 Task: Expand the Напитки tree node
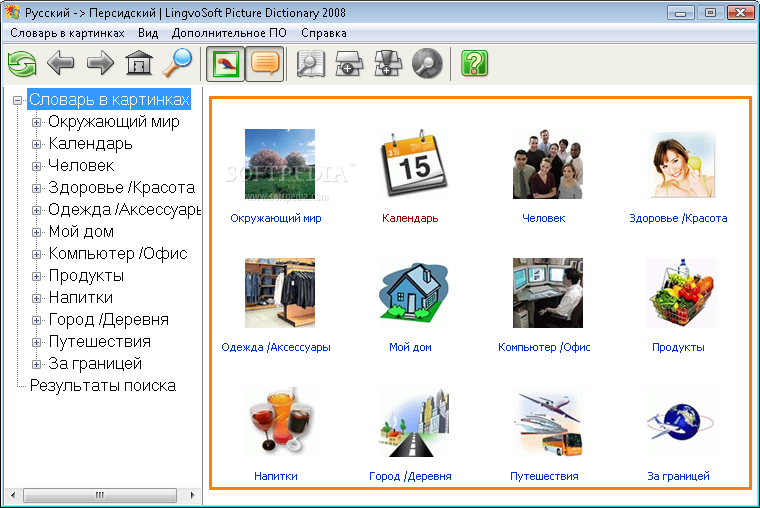(36, 298)
